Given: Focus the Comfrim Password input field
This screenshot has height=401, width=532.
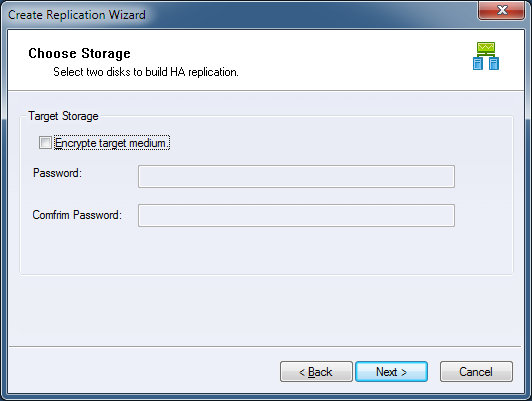Looking at the screenshot, I should [296, 215].
